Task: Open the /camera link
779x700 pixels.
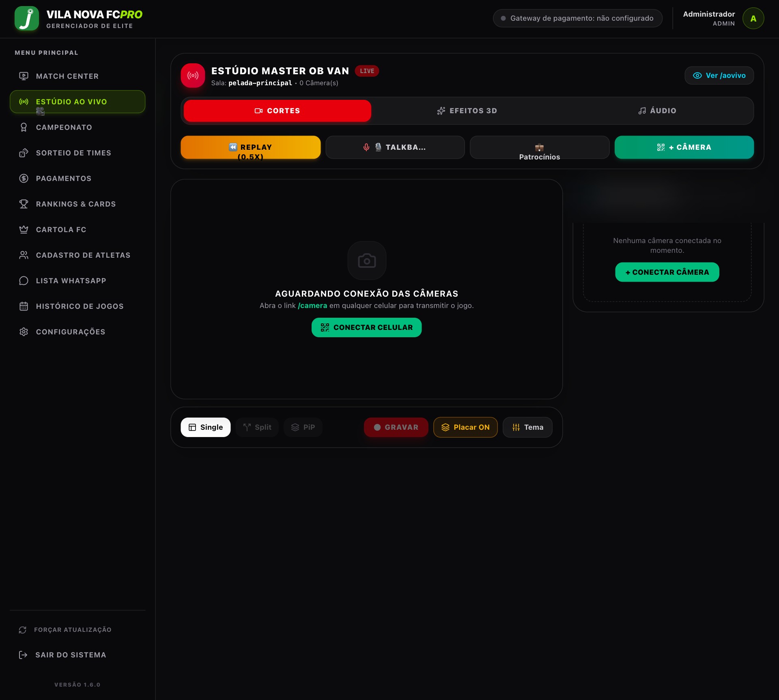Action: (x=312, y=306)
